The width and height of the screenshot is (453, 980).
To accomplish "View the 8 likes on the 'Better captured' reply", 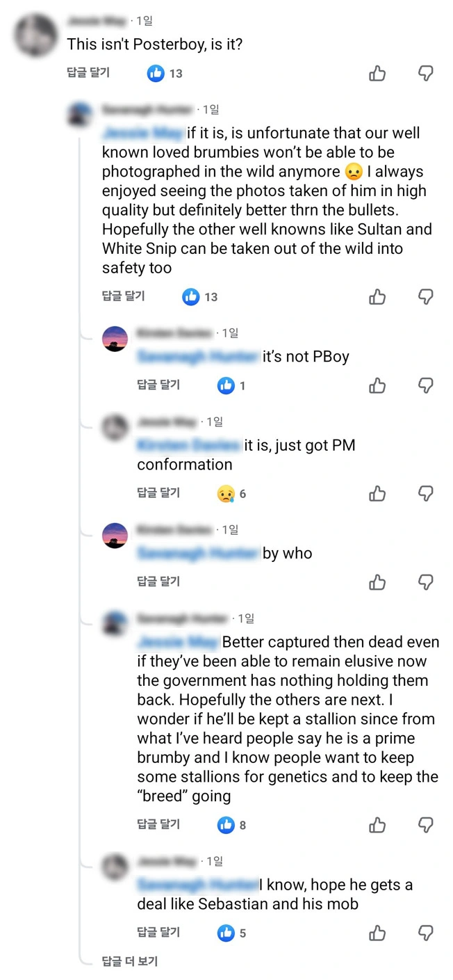I will pos(231,825).
